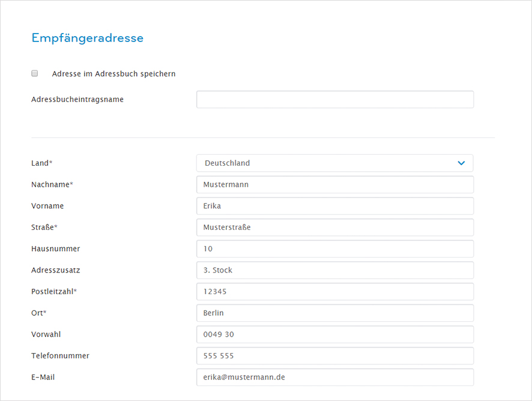The height and width of the screenshot is (401, 532).
Task: Click the Postleitzahl field showing 12345
Action: click(334, 292)
